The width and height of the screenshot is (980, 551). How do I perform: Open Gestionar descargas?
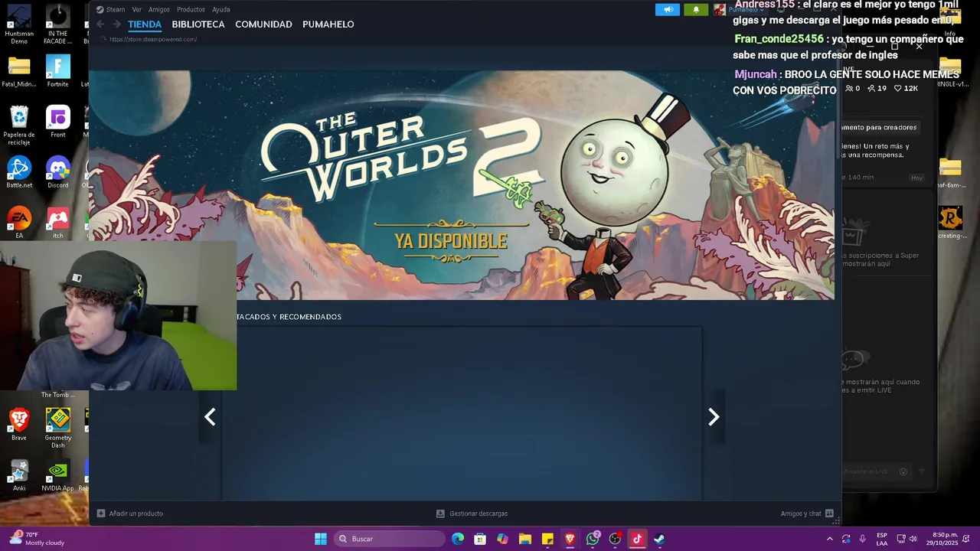(472, 514)
